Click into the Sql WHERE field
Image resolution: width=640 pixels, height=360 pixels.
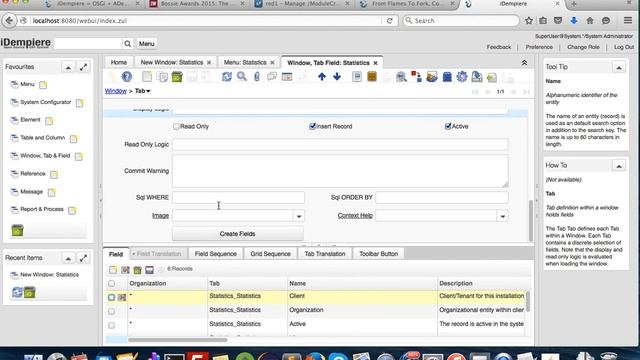pyautogui.click(x=238, y=198)
